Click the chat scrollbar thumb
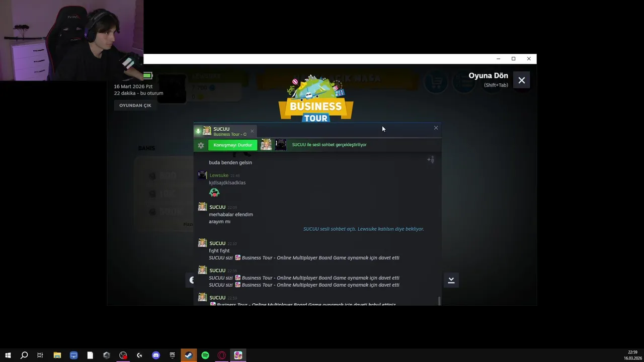 pyautogui.click(x=439, y=301)
